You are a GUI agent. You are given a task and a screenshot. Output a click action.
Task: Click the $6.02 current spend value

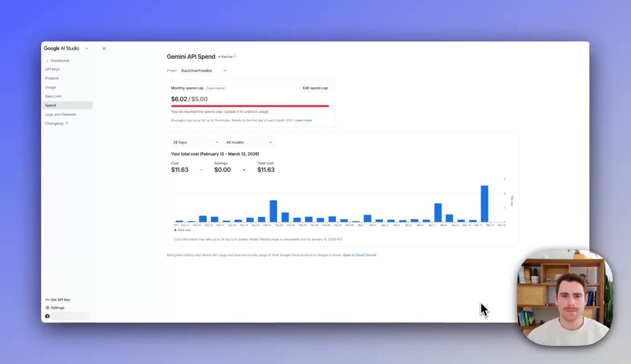[x=179, y=99]
